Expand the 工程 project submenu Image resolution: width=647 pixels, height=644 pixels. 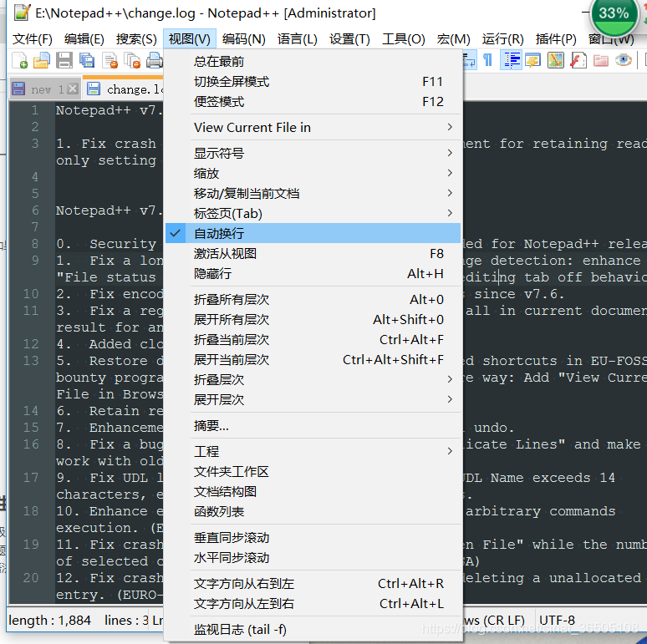(x=313, y=451)
